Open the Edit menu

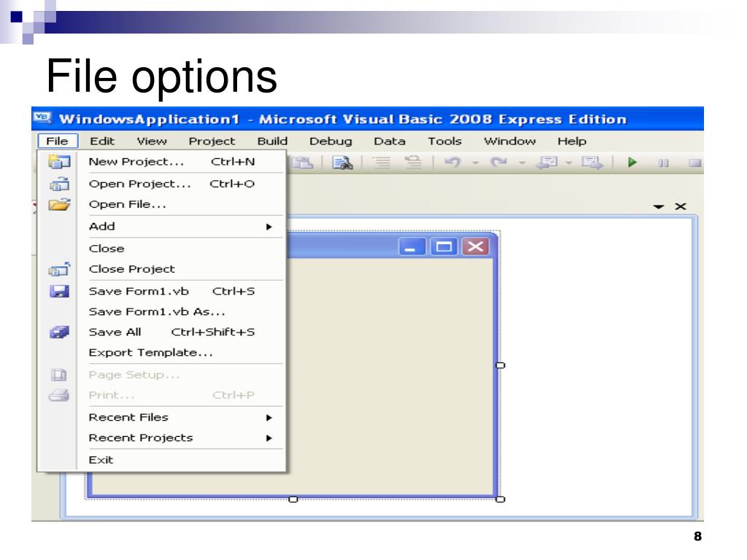coord(102,141)
